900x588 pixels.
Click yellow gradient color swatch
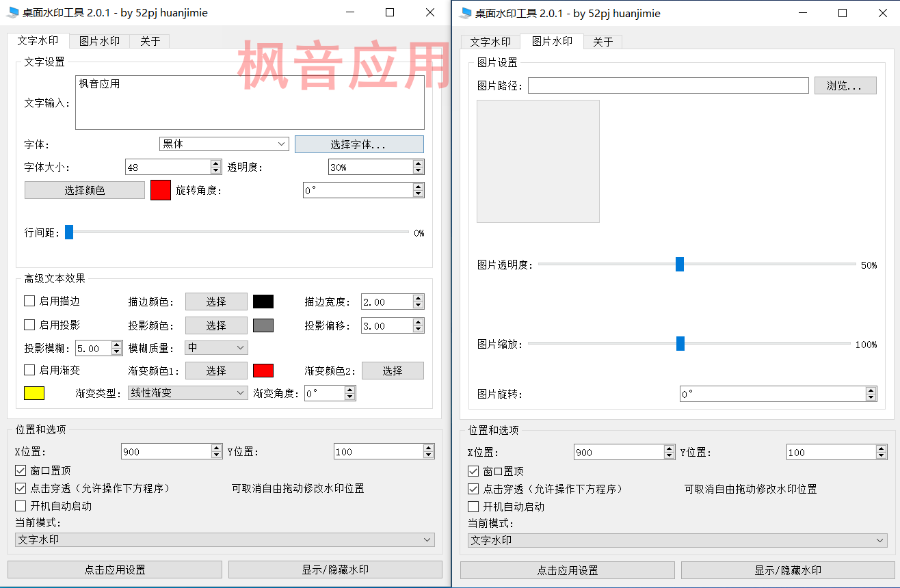click(34, 393)
